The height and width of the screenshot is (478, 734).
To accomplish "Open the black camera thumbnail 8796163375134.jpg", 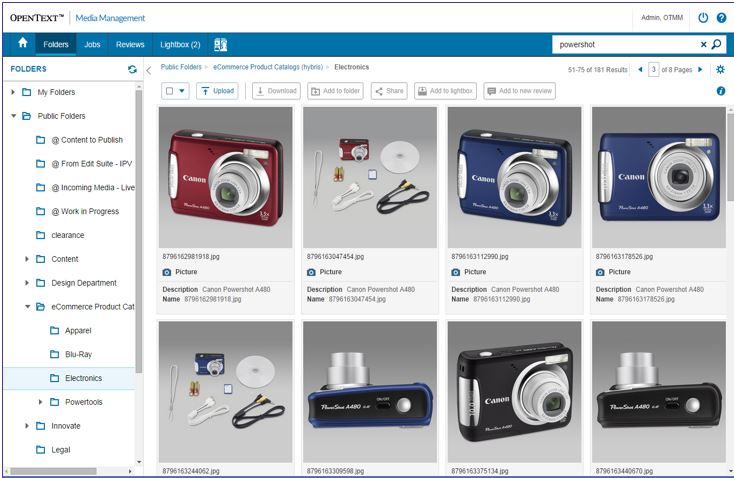I will tap(514, 392).
